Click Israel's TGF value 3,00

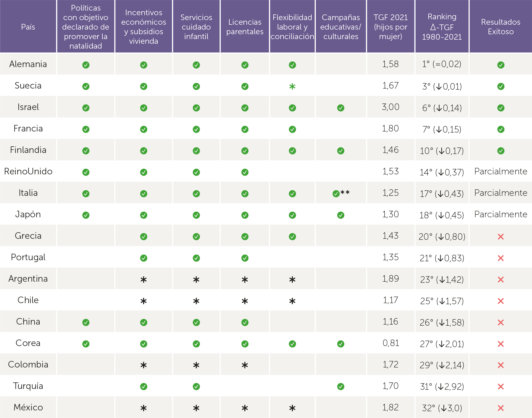(x=391, y=107)
